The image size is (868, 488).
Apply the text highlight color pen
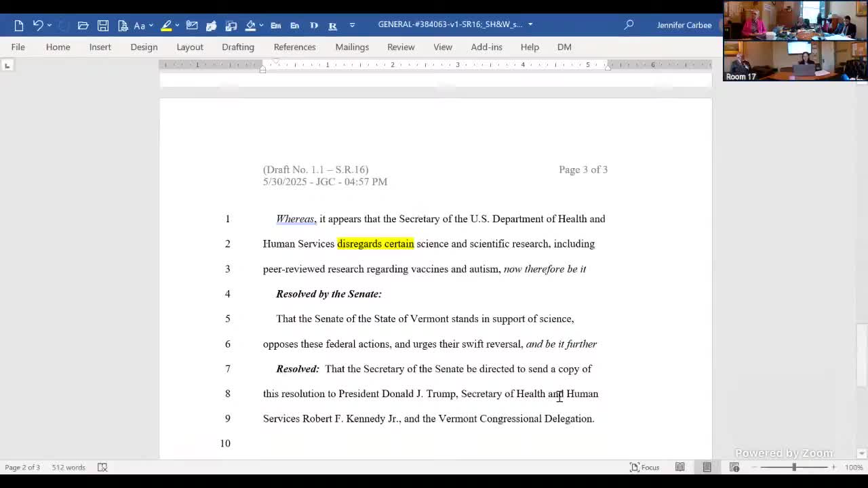[166, 25]
